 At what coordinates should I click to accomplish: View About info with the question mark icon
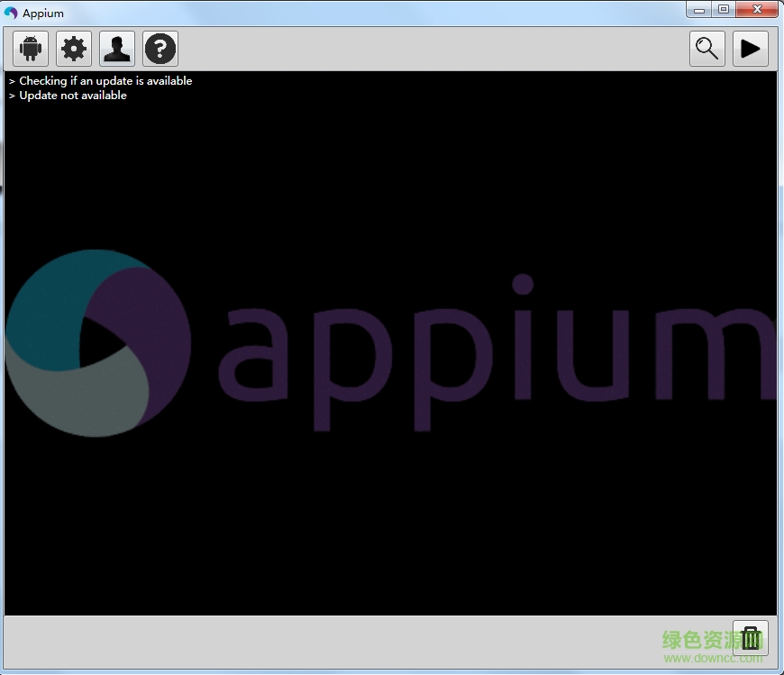click(160, 49)
